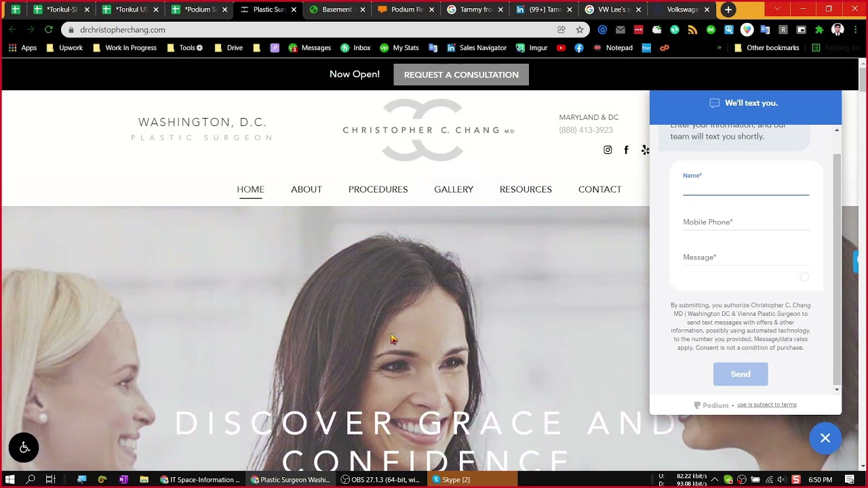Switch to the first *Torikul-S… spreadsheet tab
The height and width of the screenshot is (488, 868).
62,9
